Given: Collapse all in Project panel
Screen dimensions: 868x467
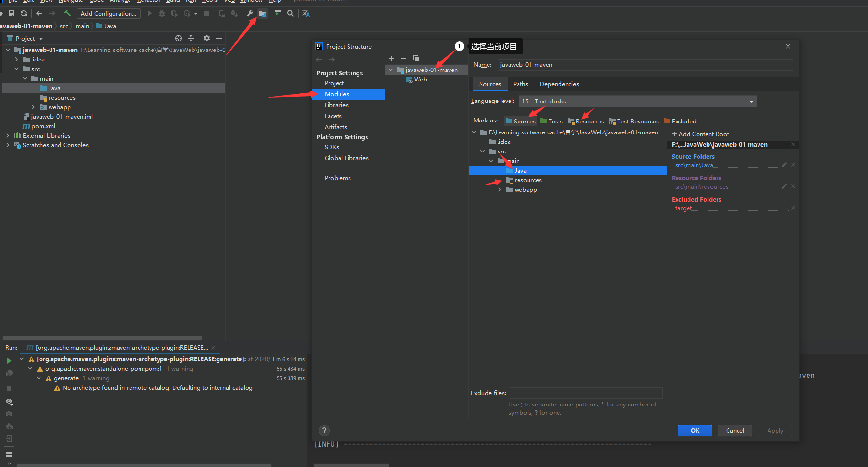Looking at the screenshot, I should coord(191,38).
